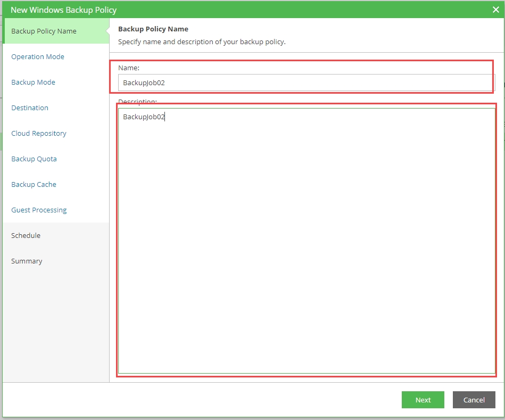
Task: Focus the Name input field
Action: click(306, 83)
